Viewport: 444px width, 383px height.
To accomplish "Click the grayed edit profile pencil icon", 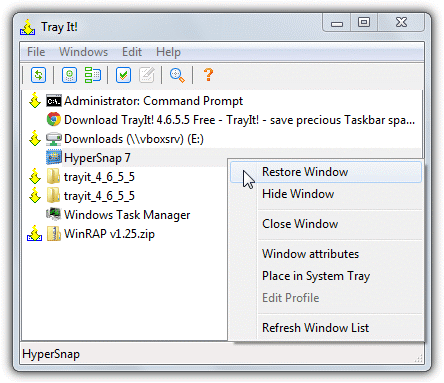I will point(147,75).
